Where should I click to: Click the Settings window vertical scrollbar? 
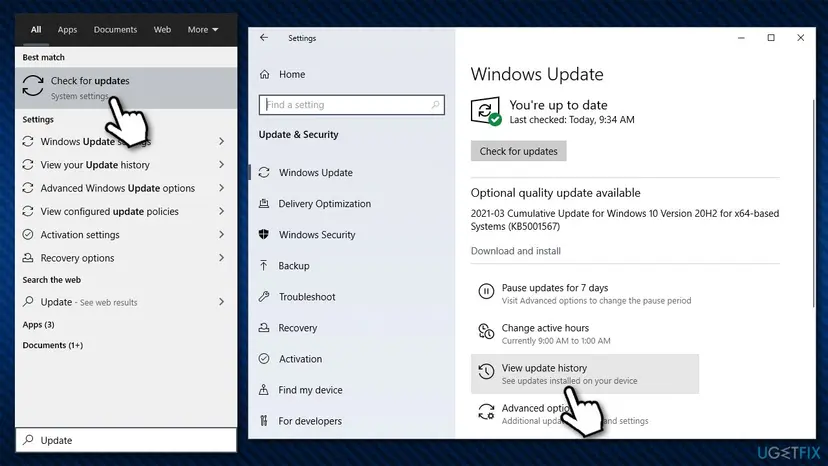[814, 203]
